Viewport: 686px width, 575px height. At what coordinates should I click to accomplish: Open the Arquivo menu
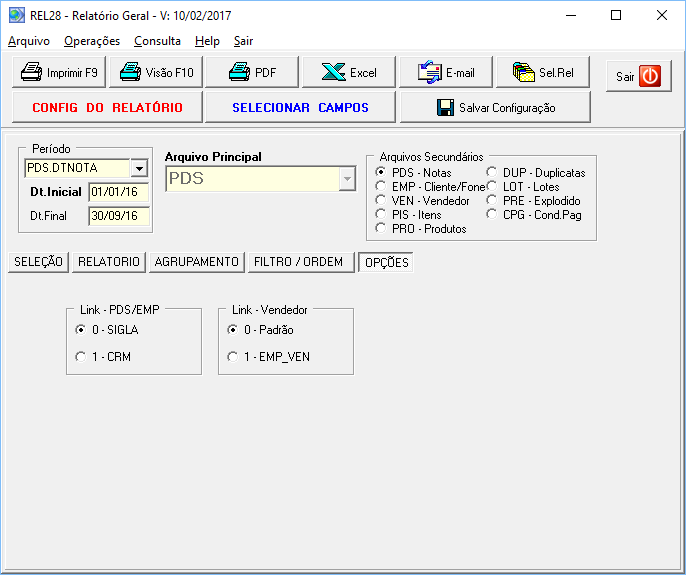click(29, 41)
